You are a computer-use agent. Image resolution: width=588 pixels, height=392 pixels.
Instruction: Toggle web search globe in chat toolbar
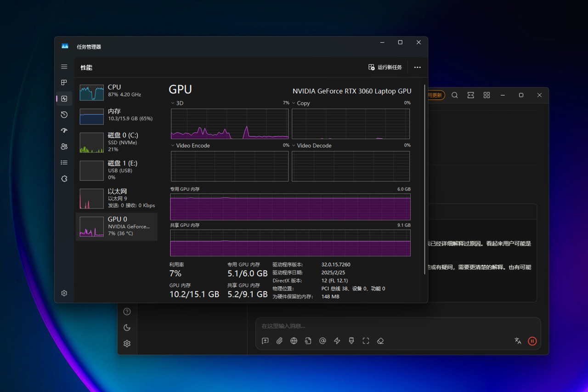click(x=294, y=341)
